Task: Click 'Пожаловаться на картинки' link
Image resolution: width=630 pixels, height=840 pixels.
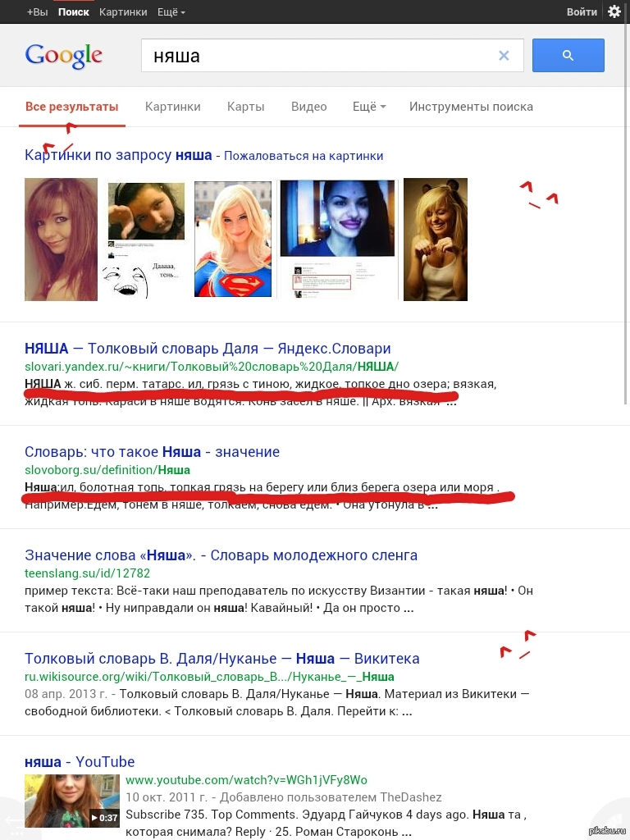Action: (x=304, y=156)
